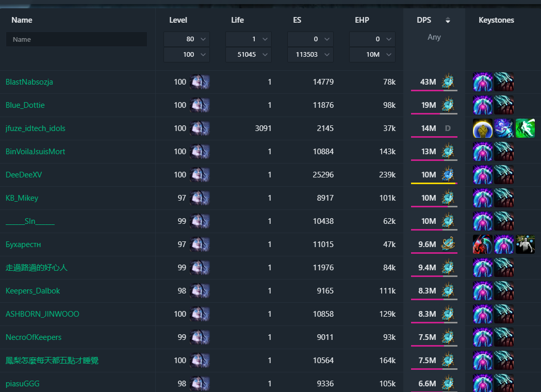Click the DPS bar under BlastNabsozja's 43M

click(434, 90)
